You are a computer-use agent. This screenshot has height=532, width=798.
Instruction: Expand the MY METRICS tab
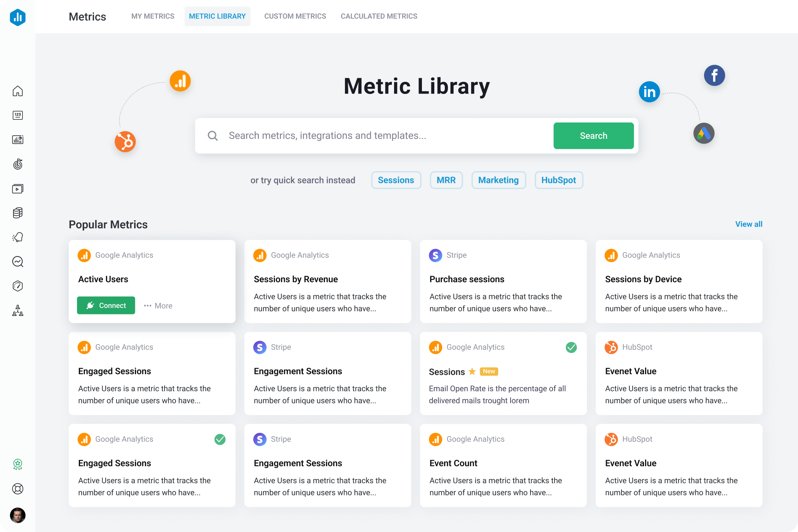tap(153, 16)
